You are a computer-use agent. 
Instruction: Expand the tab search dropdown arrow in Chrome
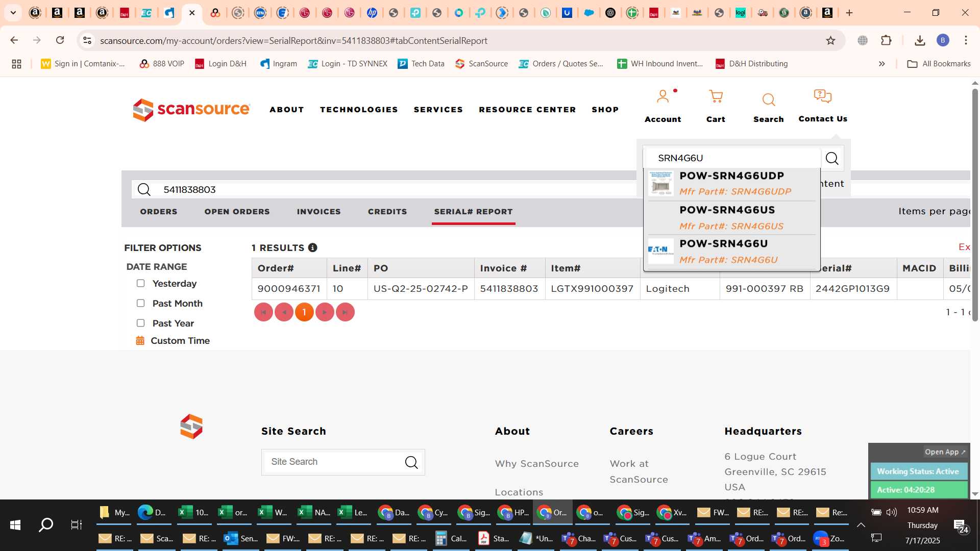click(13, 13)
